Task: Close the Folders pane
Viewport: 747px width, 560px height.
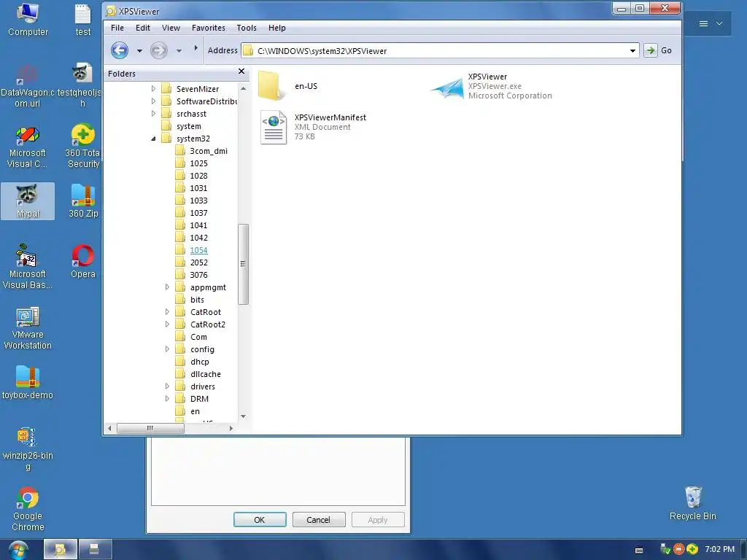Action: click(x=241, y=71)
